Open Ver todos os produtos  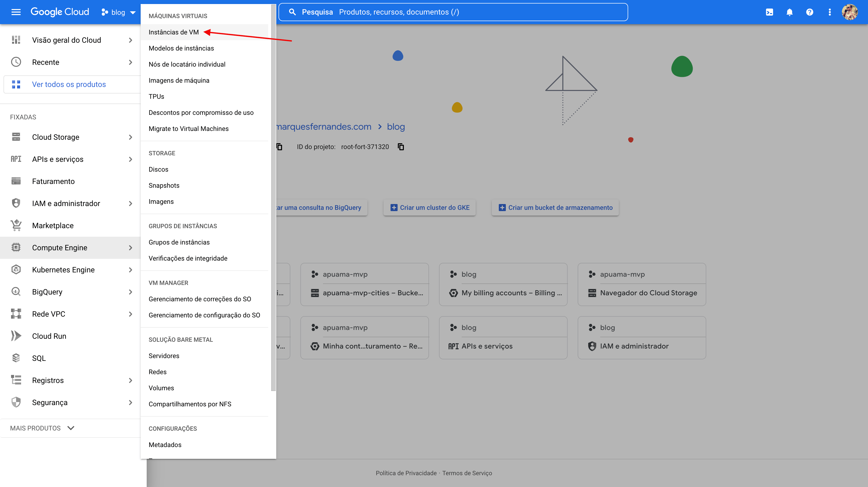(x=72, y=84)
